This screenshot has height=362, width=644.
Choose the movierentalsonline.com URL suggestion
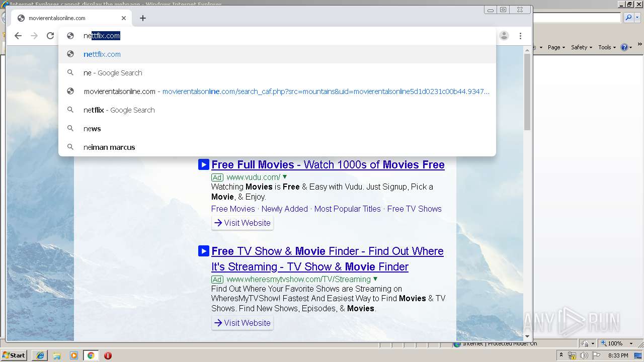(x=277, y=92)
